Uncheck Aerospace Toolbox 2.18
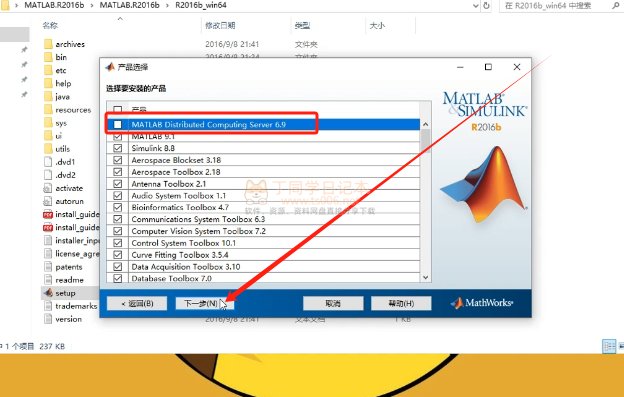Image resolution: width=624 pixels, height=397 pixels. (x=117, y=172)
